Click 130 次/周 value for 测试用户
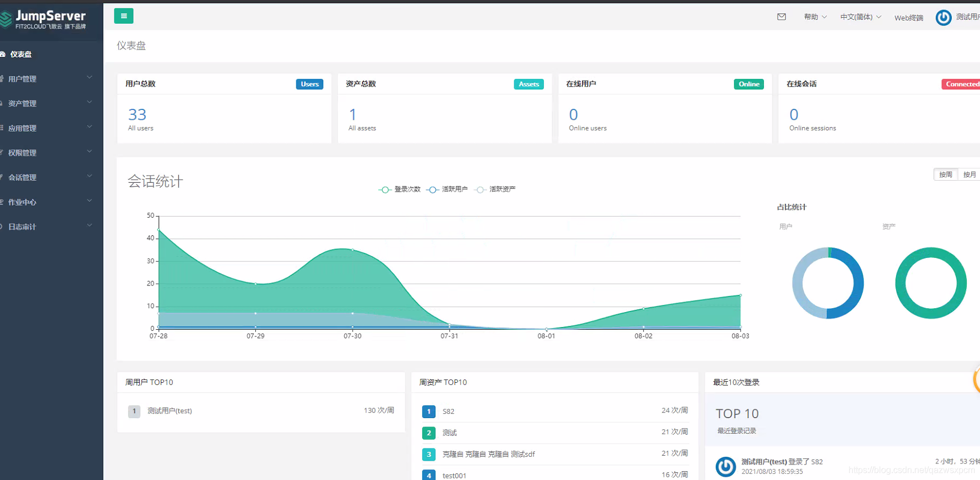 379,410
